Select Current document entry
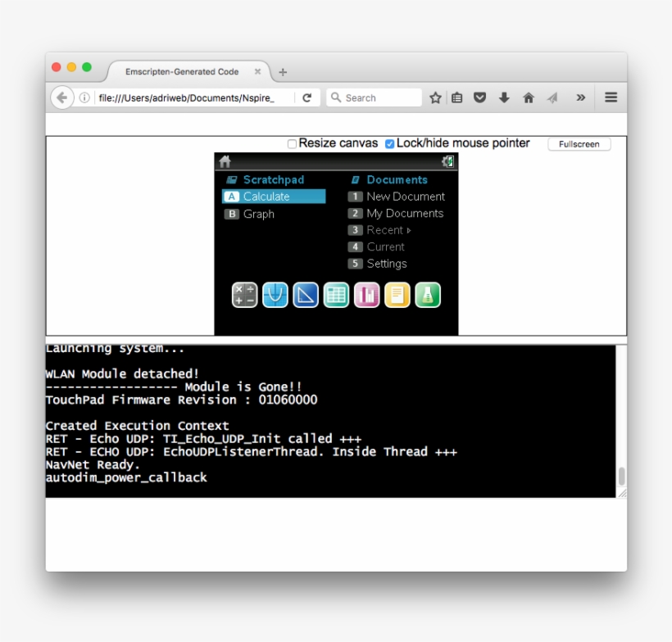This screenshot has height=642, width=672. pos(376,246)
